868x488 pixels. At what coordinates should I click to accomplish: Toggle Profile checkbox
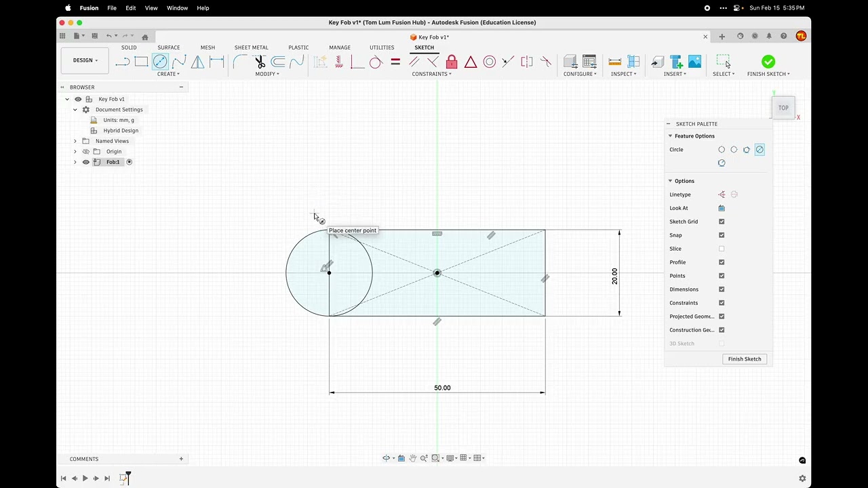[x=722, y=262]
